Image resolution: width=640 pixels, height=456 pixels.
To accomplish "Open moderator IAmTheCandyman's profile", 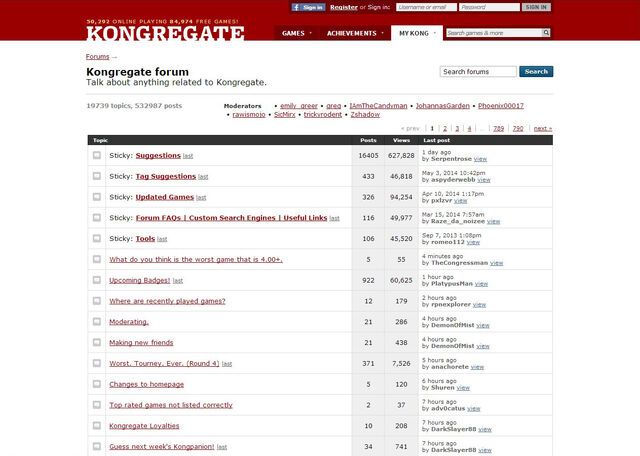I will (378, 106).
